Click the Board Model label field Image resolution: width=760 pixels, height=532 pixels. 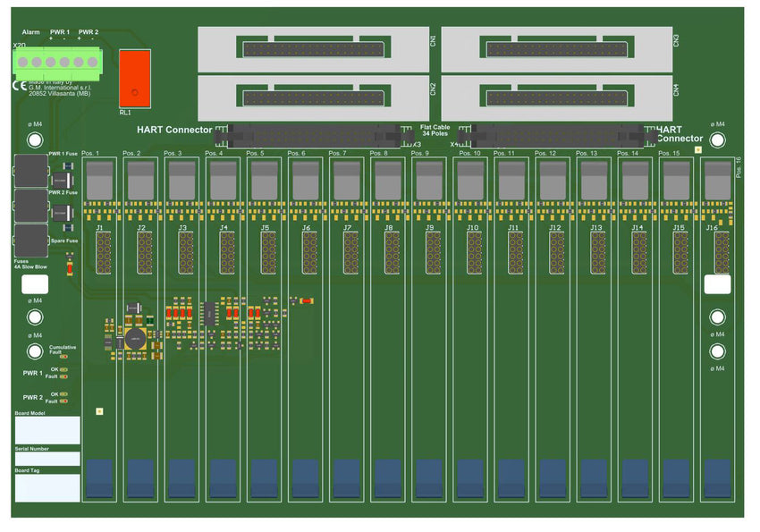47,430
